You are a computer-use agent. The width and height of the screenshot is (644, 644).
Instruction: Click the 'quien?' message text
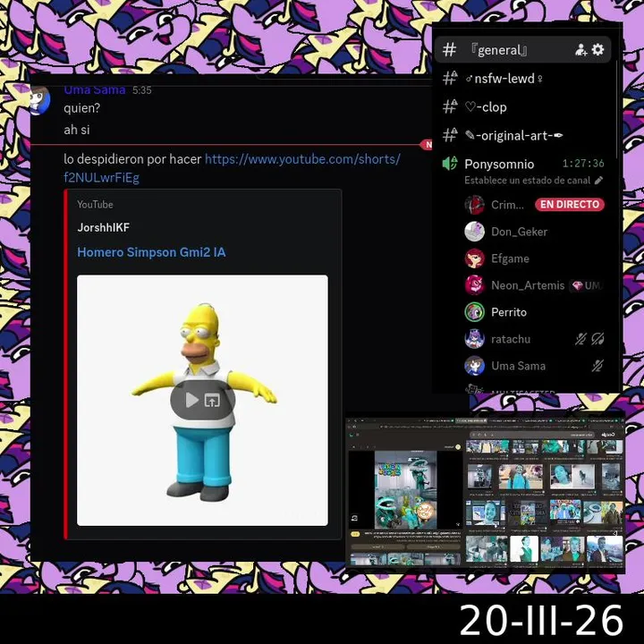click(x=81, y=108)
